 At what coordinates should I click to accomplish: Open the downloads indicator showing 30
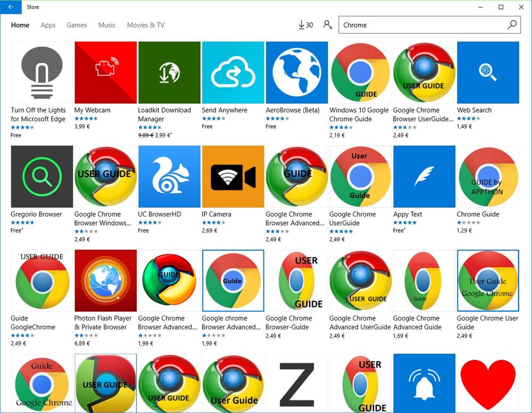(x=305, y=25)
